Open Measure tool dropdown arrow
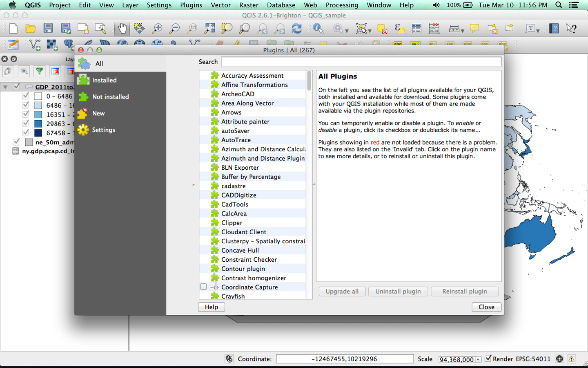Screen dimensions: 588x368 pos(463,30)
